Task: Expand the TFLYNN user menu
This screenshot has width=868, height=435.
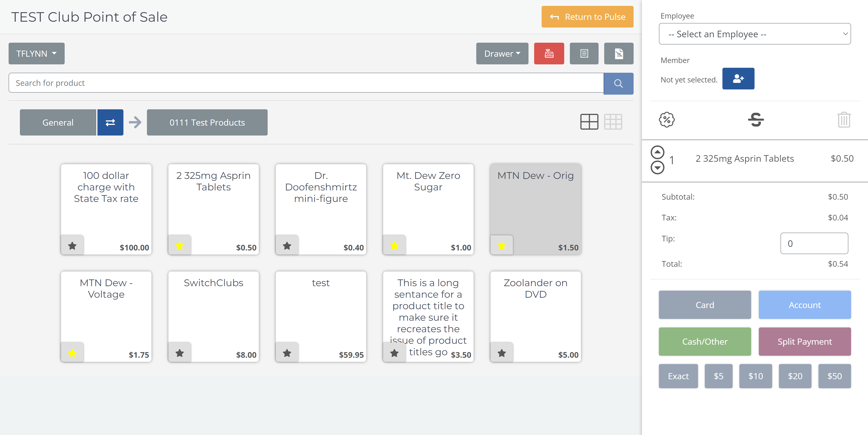Action: click(37, 53)
